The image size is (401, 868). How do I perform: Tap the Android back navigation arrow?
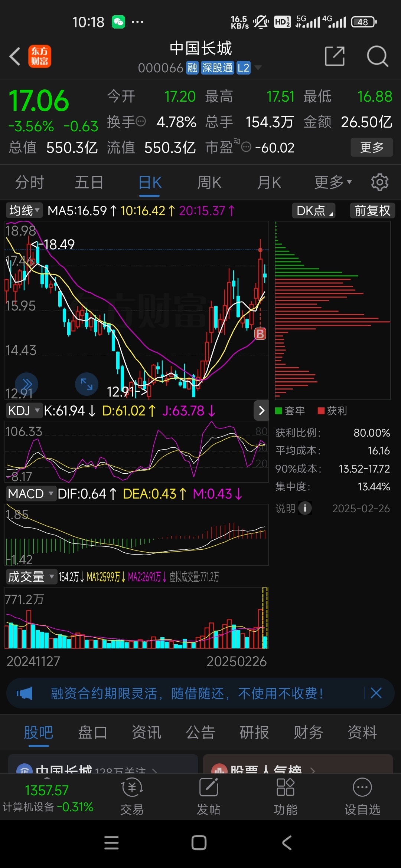[287, 843]
